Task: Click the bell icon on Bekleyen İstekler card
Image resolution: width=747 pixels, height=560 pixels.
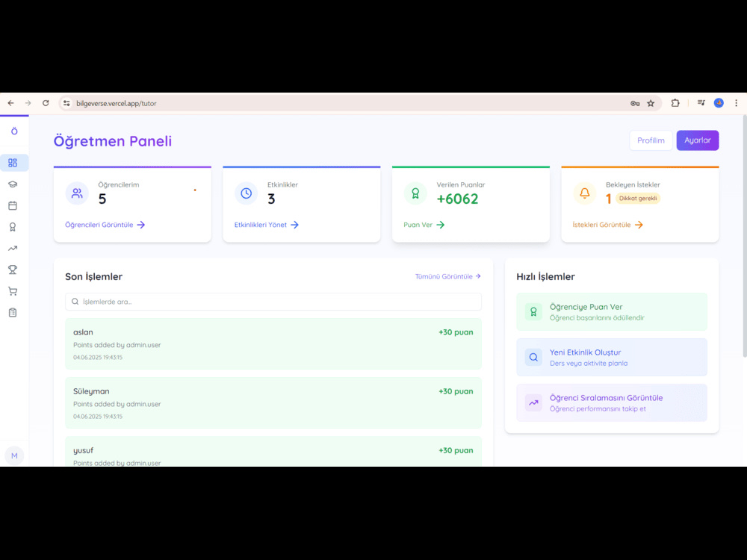Action: click(x=585, y=193)
